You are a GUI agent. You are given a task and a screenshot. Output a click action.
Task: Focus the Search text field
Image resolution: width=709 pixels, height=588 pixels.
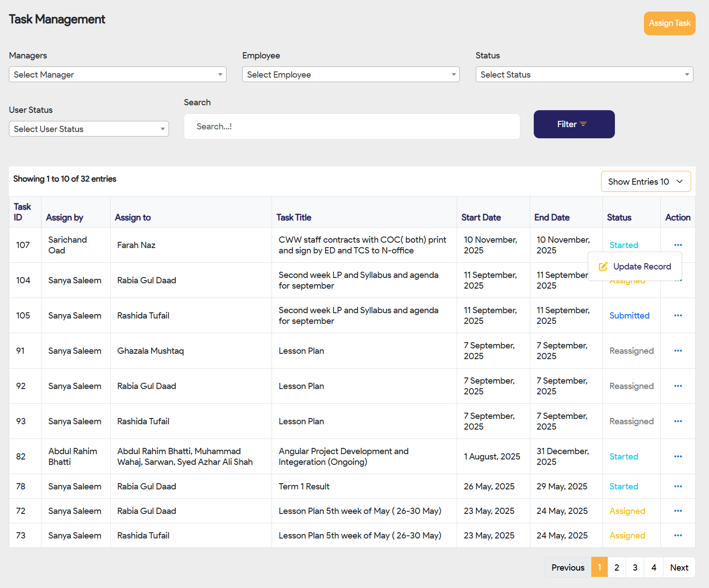(x=351, y=127)
